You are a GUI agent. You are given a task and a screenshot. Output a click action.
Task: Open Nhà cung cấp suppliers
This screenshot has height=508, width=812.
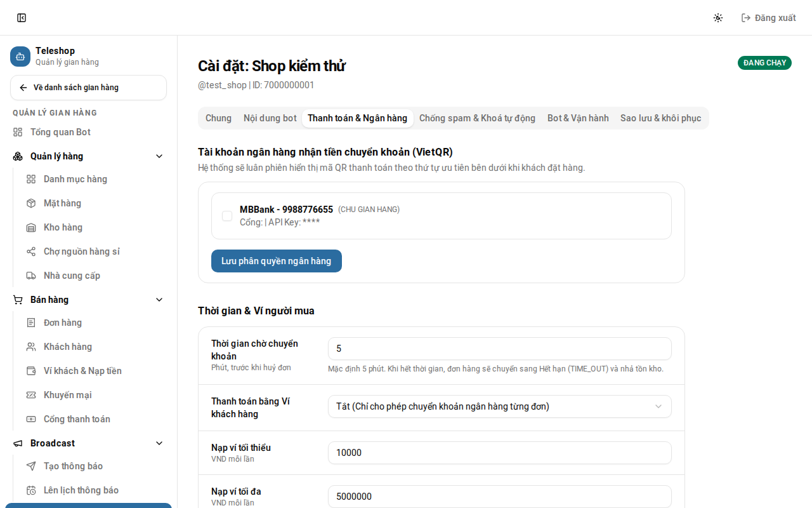pyautogui.click(x=95, y=276)
